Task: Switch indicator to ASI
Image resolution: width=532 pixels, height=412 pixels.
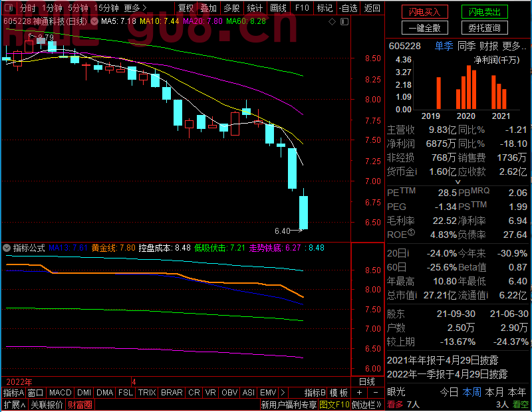Action: click(248, 393)
